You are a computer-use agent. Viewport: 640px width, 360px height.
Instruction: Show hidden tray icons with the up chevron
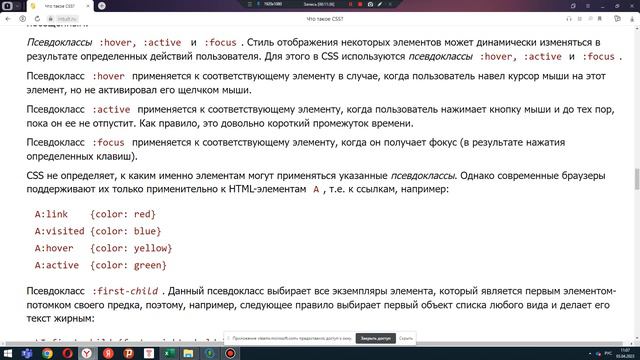pos(590,353)
